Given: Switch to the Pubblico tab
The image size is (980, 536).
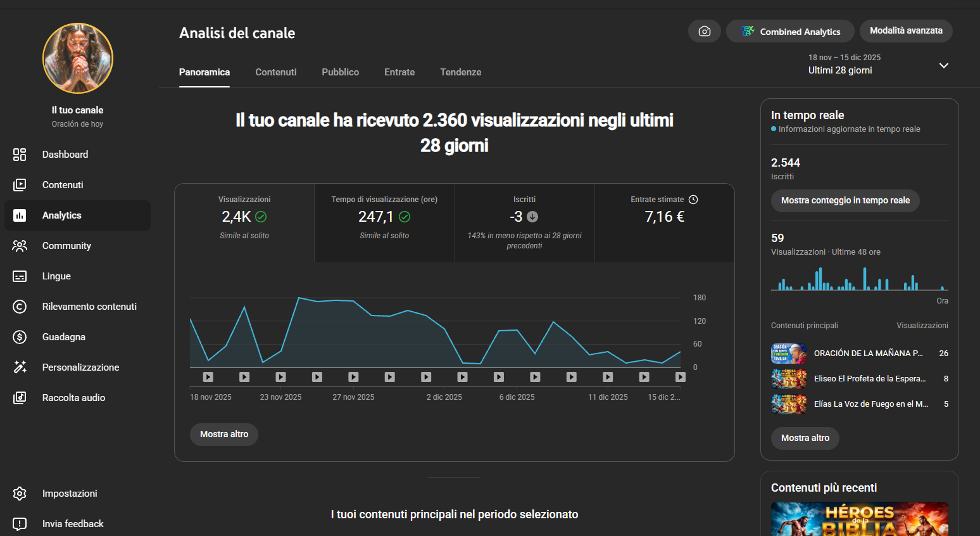Looking at the screenshot, I should pos(340,72).
